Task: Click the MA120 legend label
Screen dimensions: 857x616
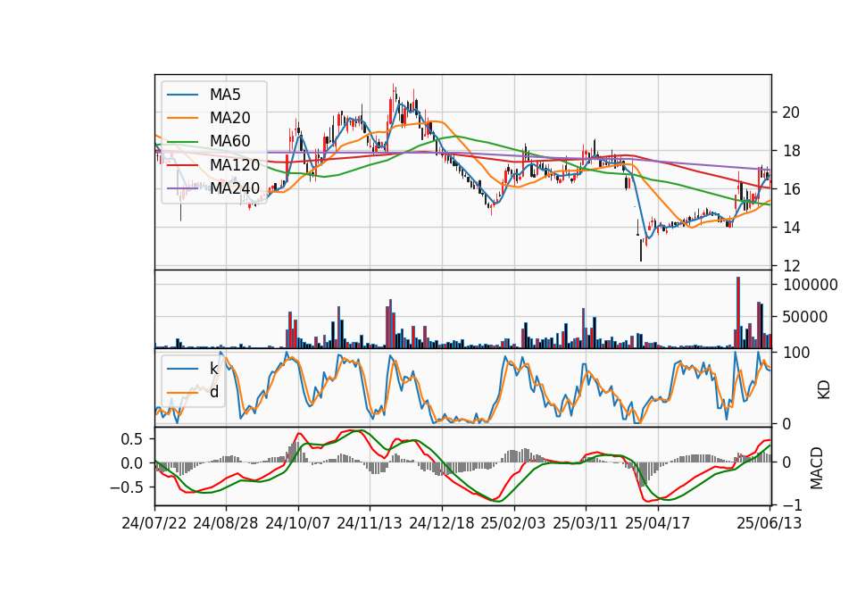Action: click(x=235, y=164)
